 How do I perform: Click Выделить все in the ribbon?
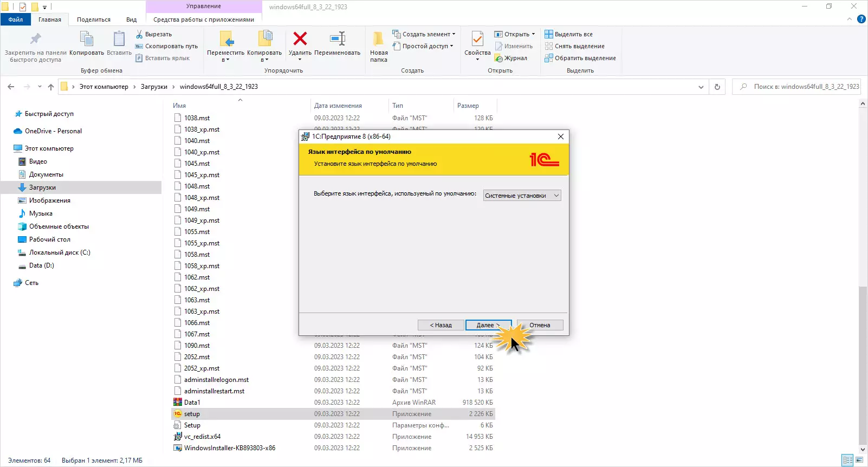point(569,34)
